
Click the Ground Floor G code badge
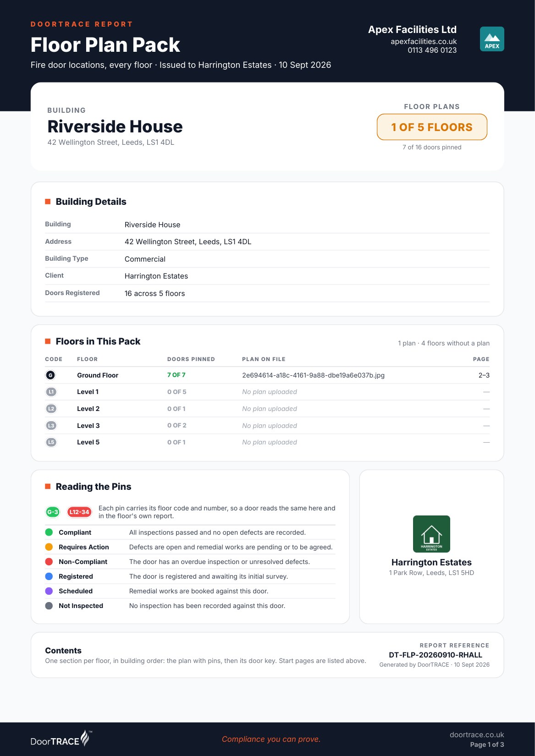click(x=50, y=375)
